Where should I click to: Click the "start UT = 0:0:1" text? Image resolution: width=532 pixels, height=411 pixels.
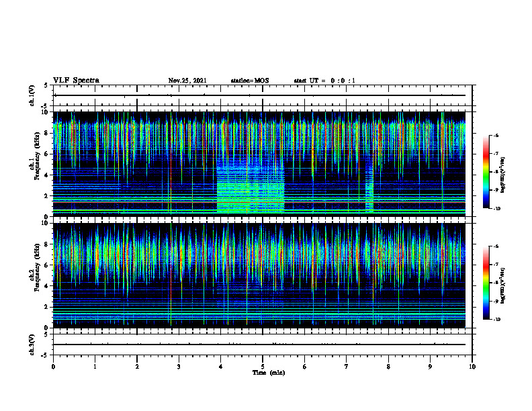[x=324, y=81]
